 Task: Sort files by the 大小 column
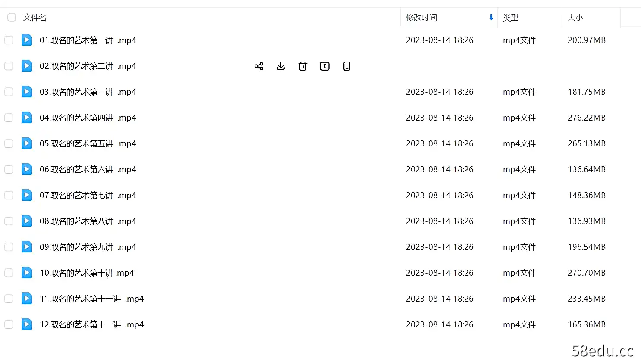tap(575, 17)
